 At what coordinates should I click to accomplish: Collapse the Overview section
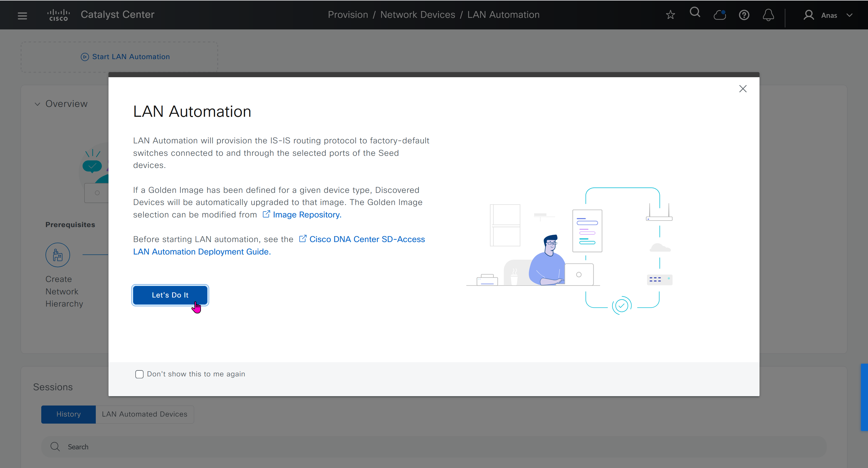click(x=37, y=104)
